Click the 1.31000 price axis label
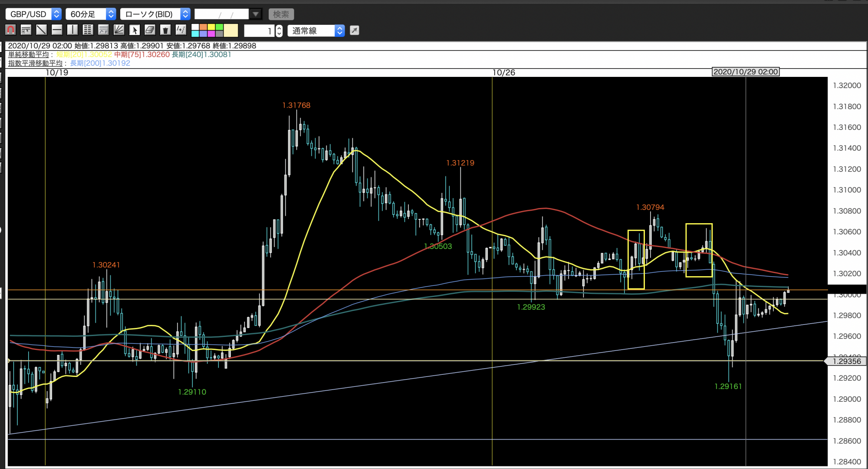 [847, 190]
